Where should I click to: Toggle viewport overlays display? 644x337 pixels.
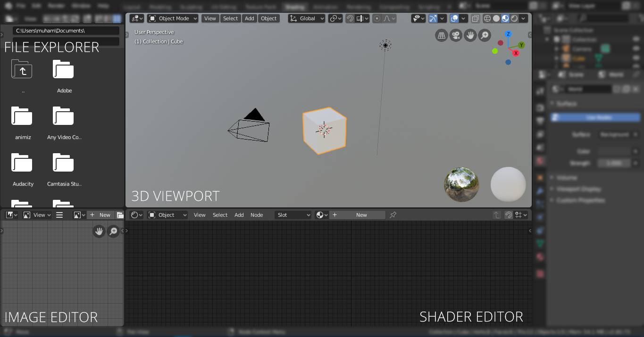pos(454,18)
